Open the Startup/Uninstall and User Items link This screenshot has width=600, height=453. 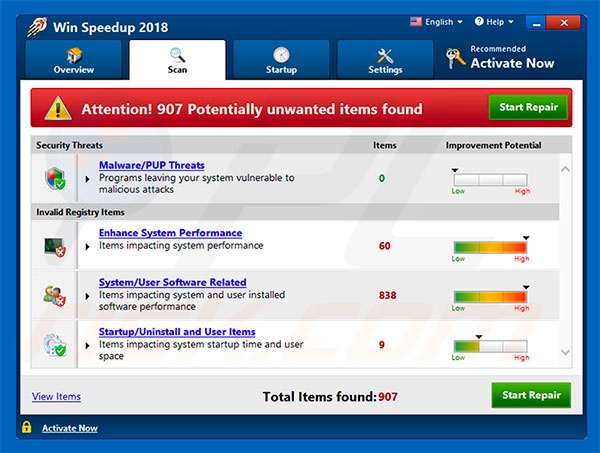tap(177, 332)
